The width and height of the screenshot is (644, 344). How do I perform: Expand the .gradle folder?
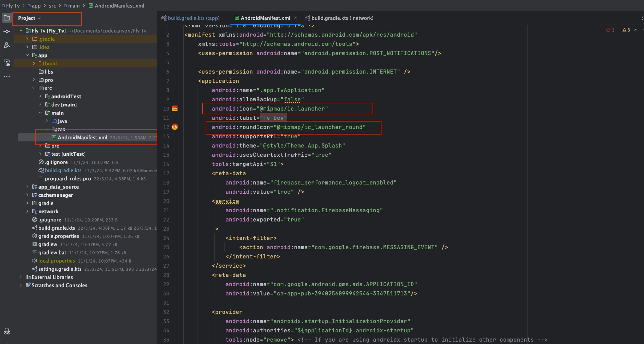click(x=27, y=39)
